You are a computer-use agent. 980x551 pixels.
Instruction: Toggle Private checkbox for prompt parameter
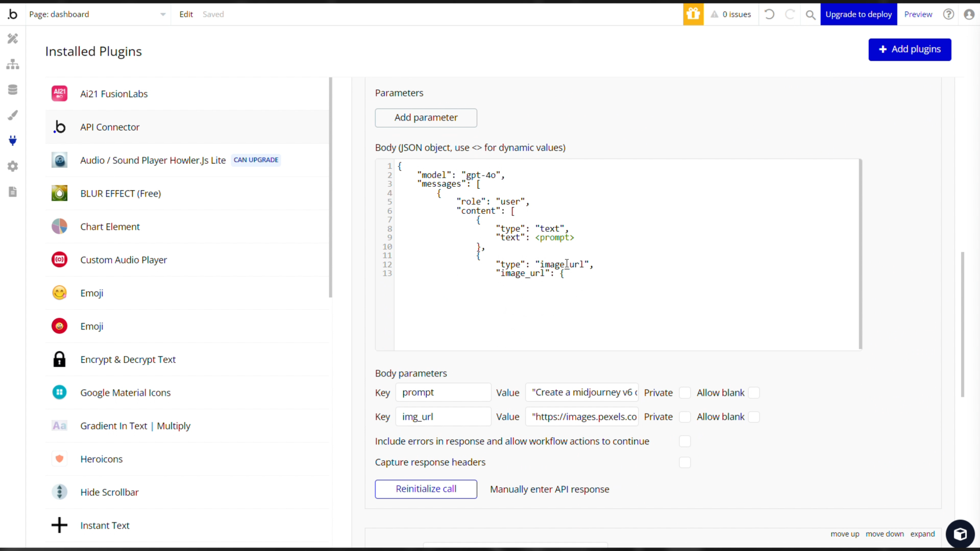pos(685,393)
